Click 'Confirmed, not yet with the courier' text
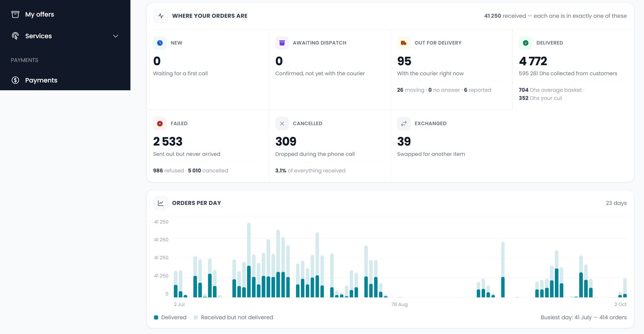This screenshot has height=334, width=644. [320, 73]
